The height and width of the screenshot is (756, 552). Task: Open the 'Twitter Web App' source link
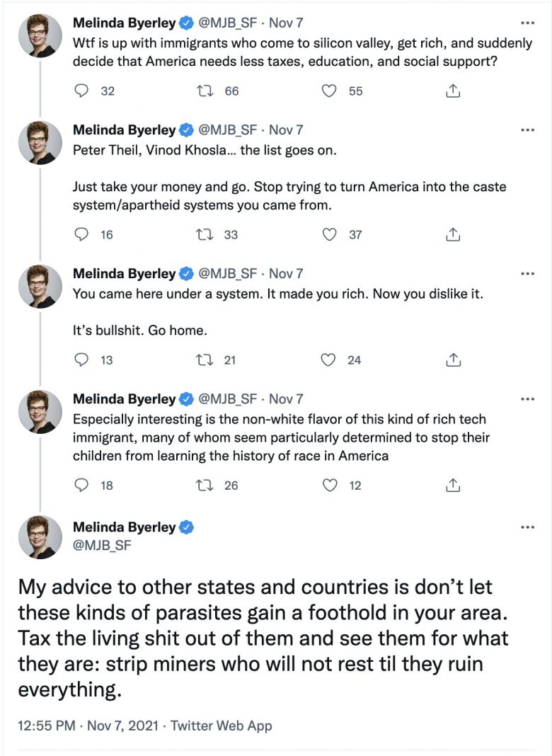coord(222,726)
